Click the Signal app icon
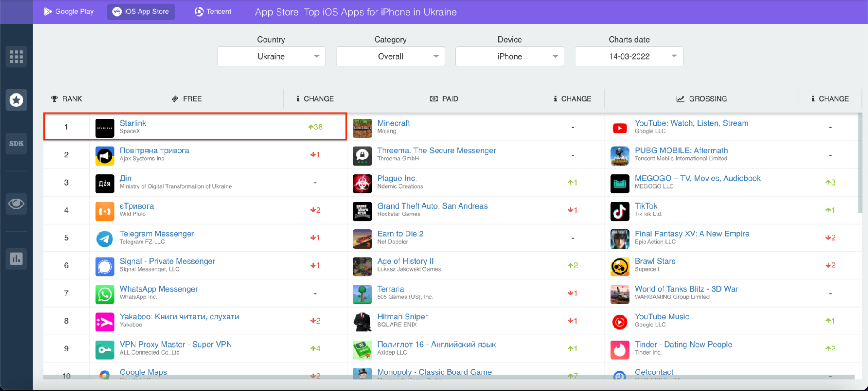Image resolution: width=868 pixels, height=391 pixels. [105, 266]
